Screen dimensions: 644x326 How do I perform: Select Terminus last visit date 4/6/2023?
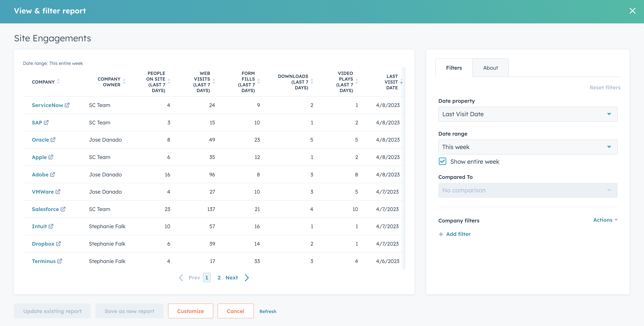(387, 261)
